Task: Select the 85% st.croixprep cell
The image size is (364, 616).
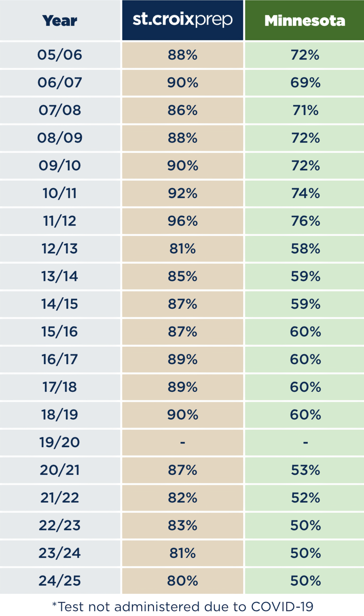Action: coord(183,276)
